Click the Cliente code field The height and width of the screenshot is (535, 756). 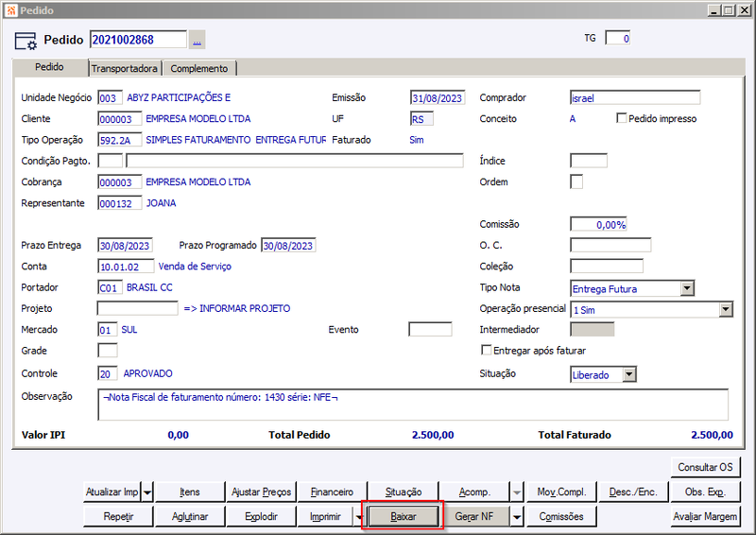coord(120,119)
